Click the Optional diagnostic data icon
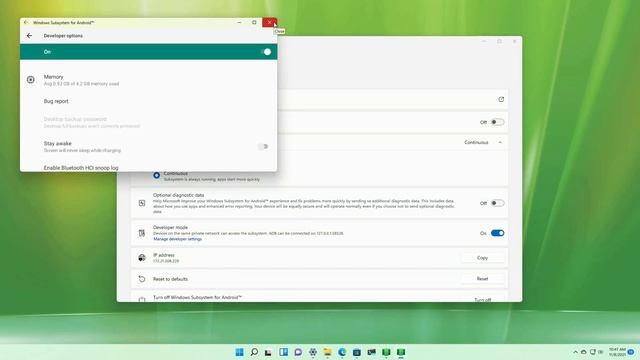 point(142,203)
